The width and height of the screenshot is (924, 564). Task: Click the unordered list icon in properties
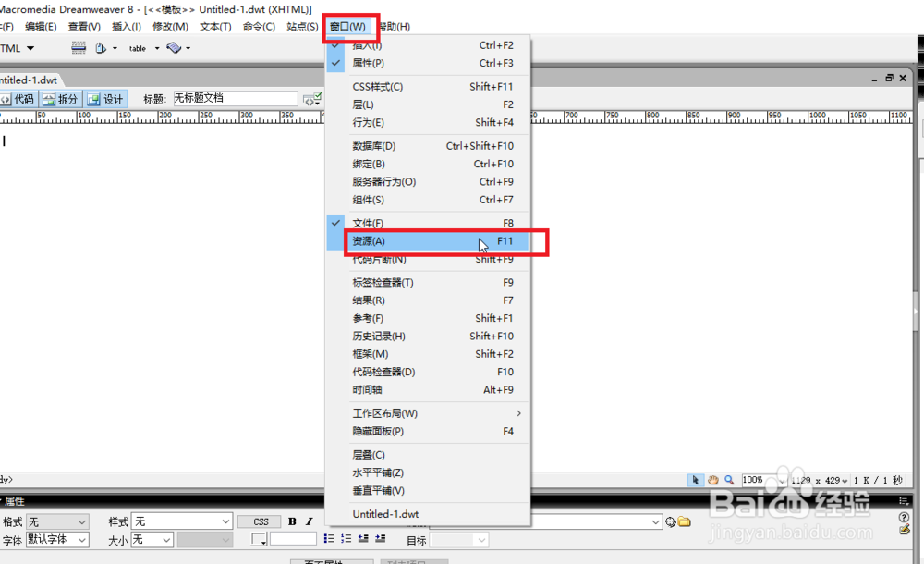(x=329, y=539)
